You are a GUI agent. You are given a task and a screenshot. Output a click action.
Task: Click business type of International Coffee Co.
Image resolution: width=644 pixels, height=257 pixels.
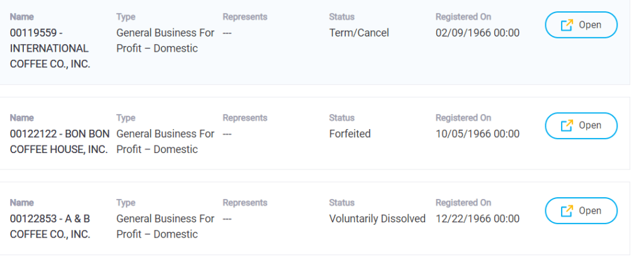point(165,41)
